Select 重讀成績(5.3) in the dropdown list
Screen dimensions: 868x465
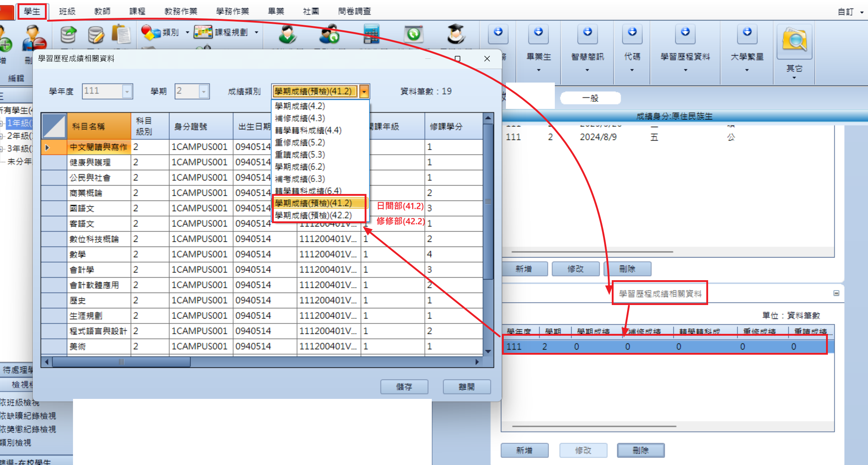coord(320,155)
